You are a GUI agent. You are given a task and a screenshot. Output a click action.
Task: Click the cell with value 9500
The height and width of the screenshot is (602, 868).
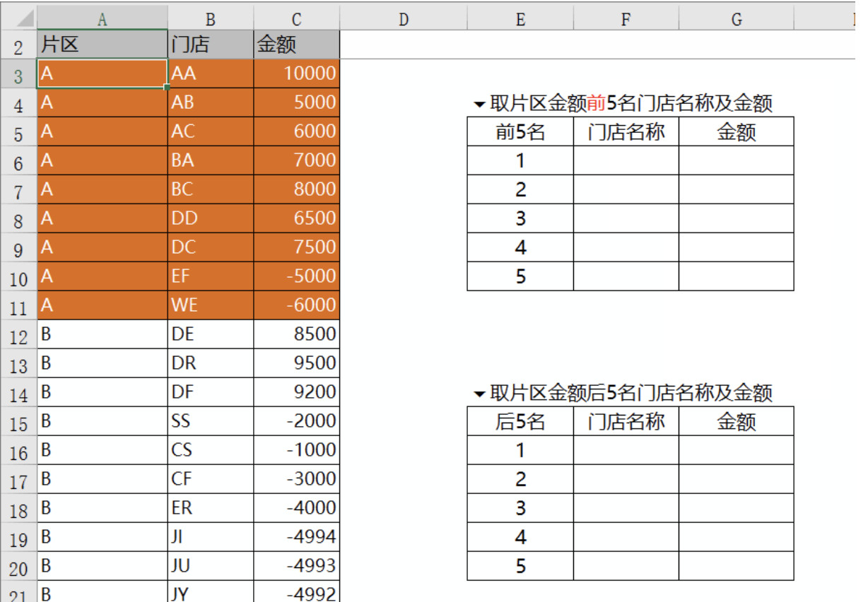point(297,361)
